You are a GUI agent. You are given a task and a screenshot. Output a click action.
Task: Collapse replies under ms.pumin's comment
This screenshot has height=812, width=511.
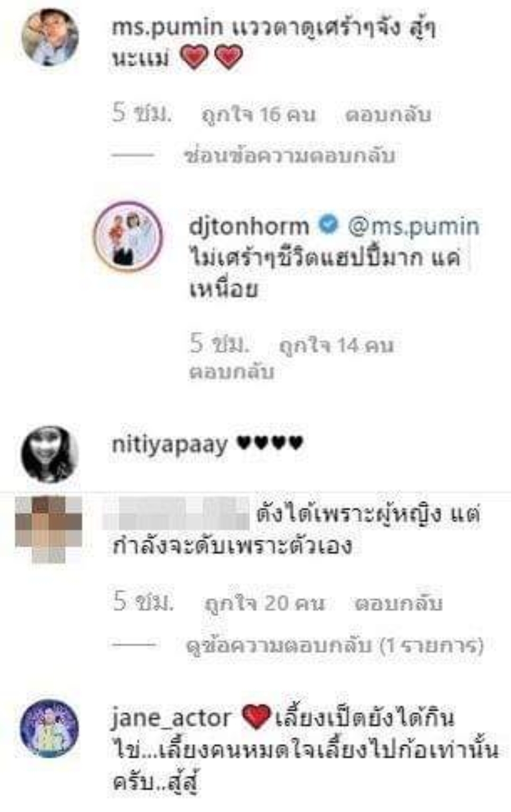point(290,156)
